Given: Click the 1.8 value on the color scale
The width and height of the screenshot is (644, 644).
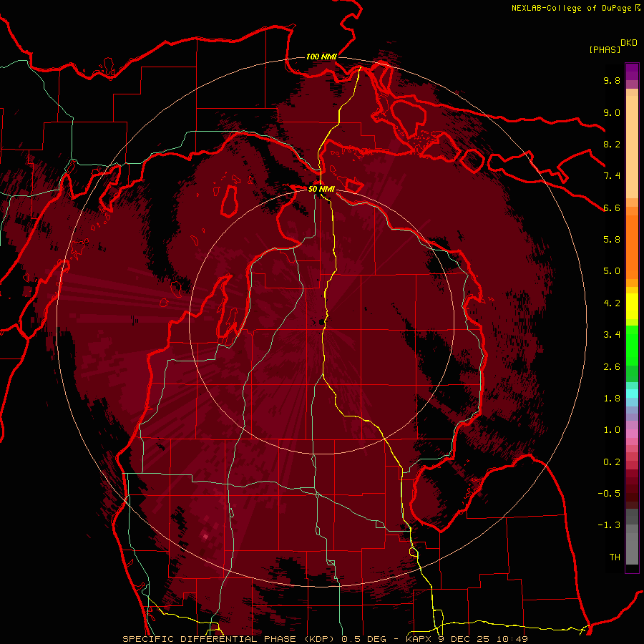Looking at the screenshot, I should click(x=612, y=399).
